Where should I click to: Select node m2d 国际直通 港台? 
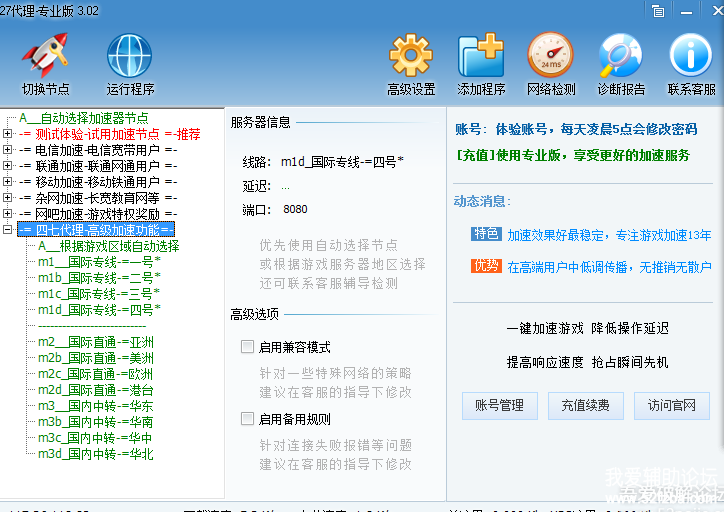96,390
